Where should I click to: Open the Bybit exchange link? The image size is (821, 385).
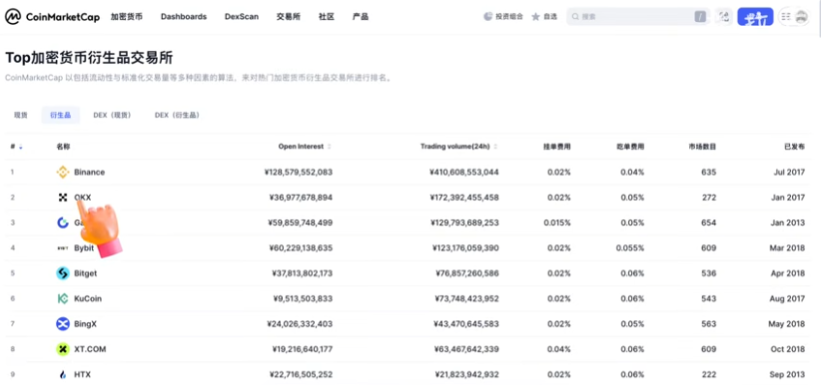84,248
